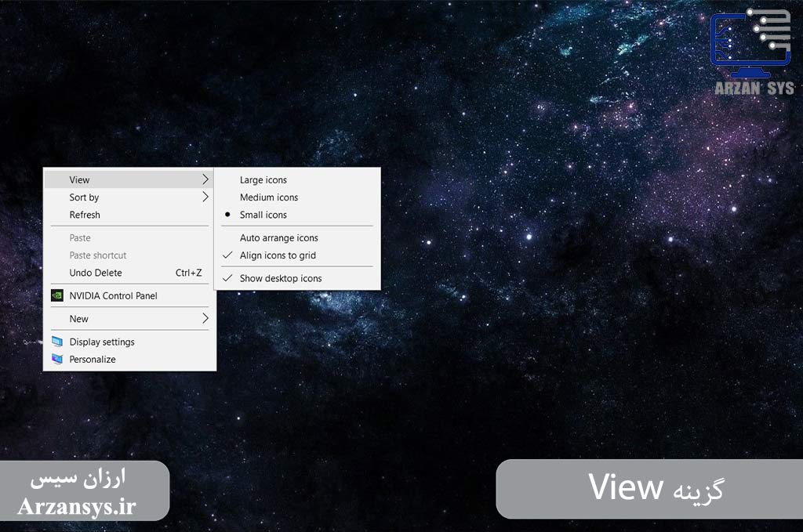
Task: Choose Large icons
Action: pos(297,180)
